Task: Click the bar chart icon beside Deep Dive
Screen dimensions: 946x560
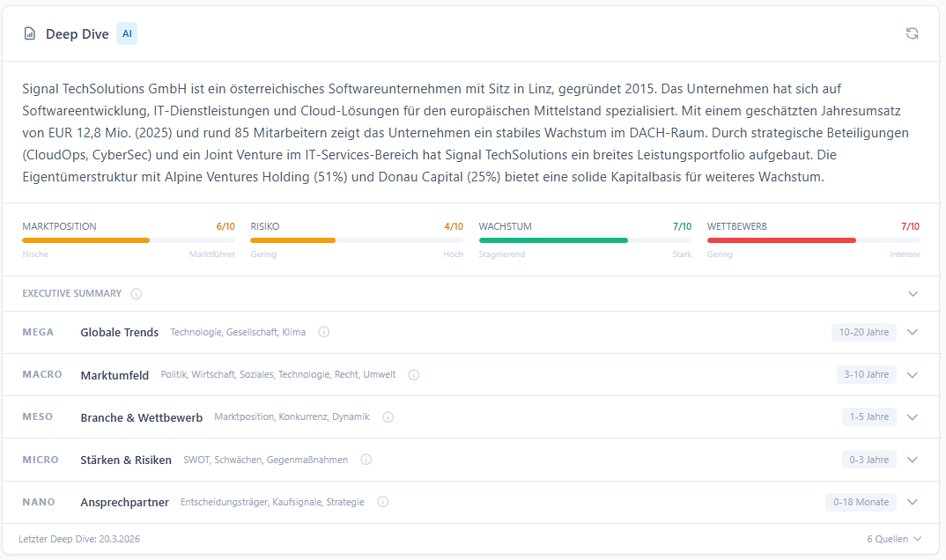Action: (29, 33)
